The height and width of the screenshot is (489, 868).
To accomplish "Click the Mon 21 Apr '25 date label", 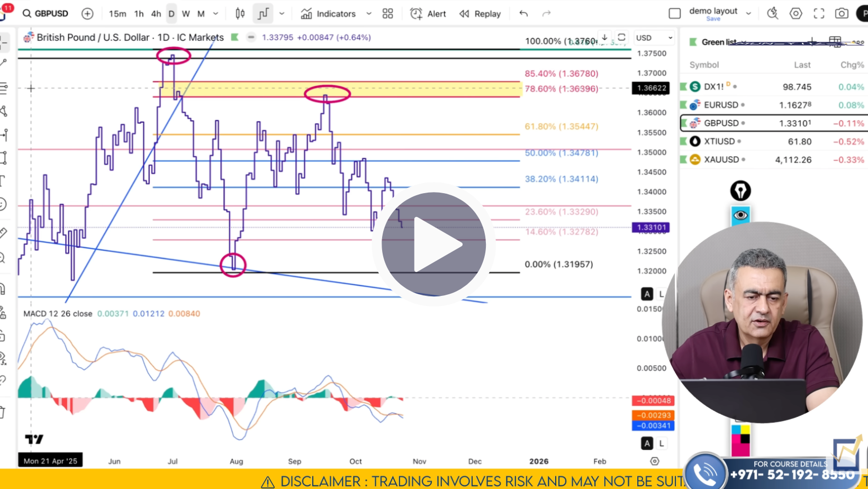I will tap(50, 461).
